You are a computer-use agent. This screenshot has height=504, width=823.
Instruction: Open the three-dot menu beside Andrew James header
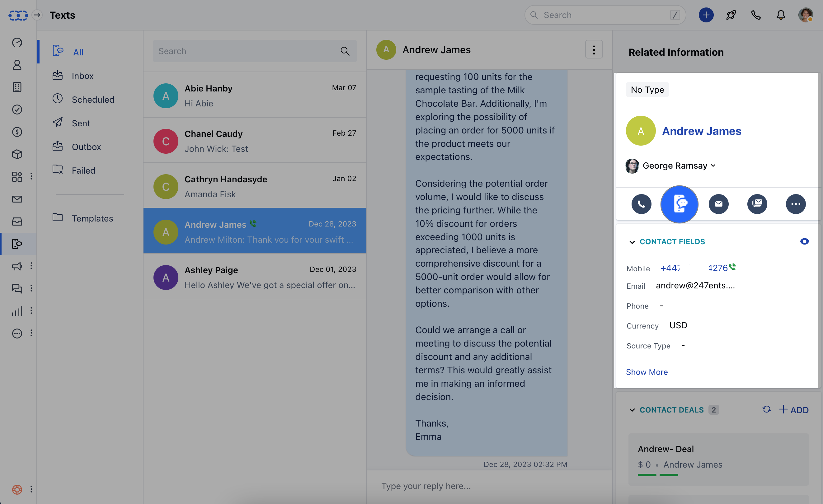[594, 50]
